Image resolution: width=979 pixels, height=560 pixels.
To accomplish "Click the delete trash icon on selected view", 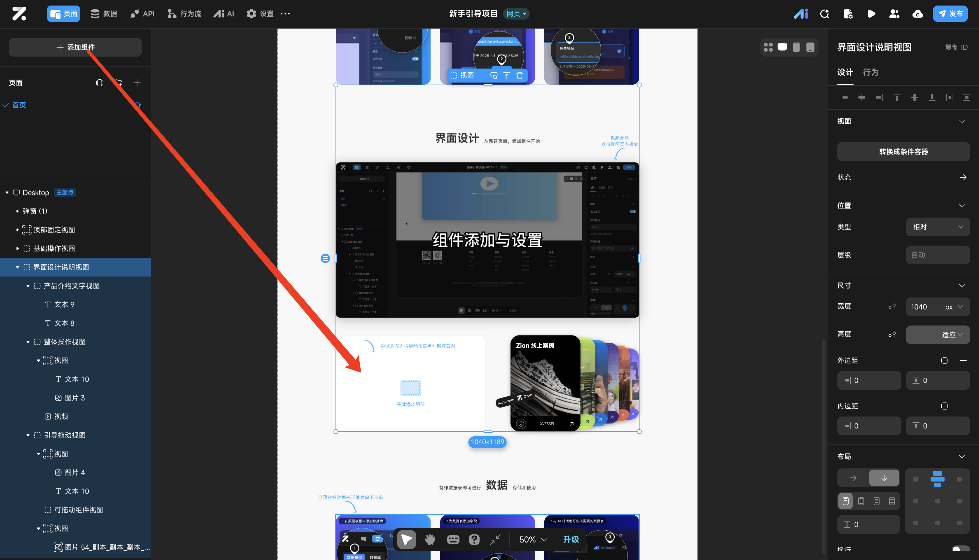I will coord(519,75).
